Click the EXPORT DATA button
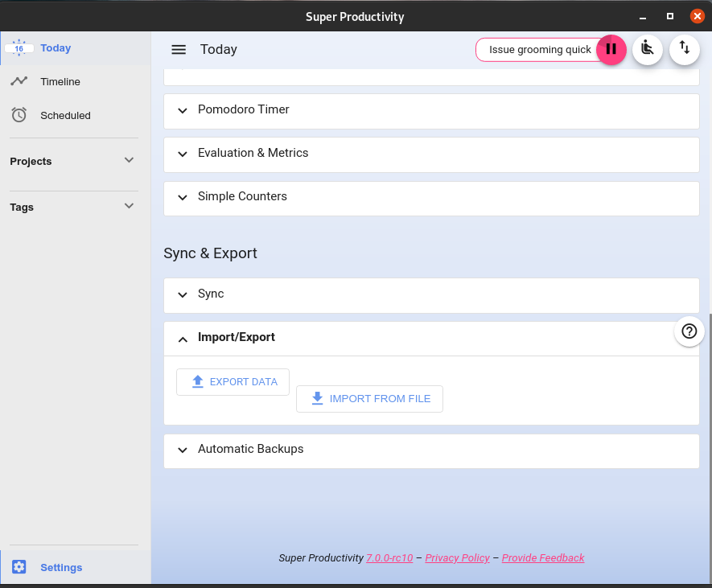Image resolution: width=712 pixels, height=588 pixels. click(x=233, y=382)
